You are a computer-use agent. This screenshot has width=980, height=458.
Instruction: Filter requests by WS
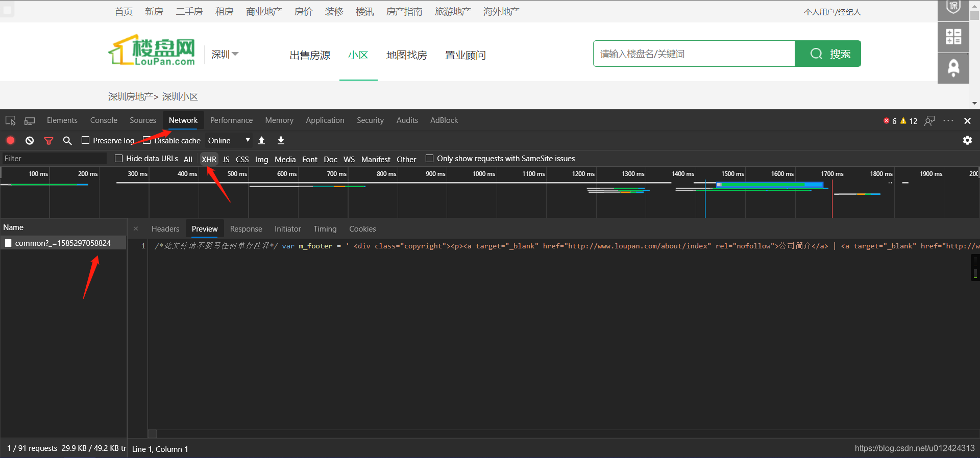349,159
